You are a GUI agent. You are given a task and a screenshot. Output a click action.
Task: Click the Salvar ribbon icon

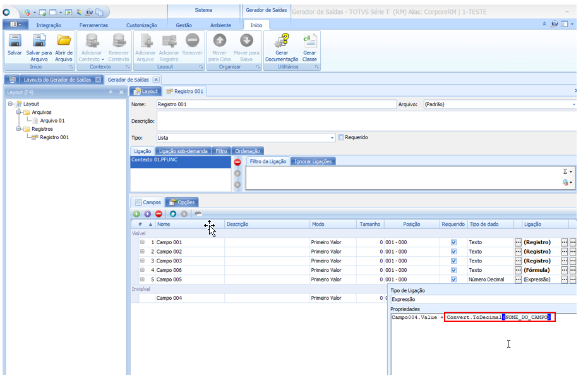(x=15, y=40)
